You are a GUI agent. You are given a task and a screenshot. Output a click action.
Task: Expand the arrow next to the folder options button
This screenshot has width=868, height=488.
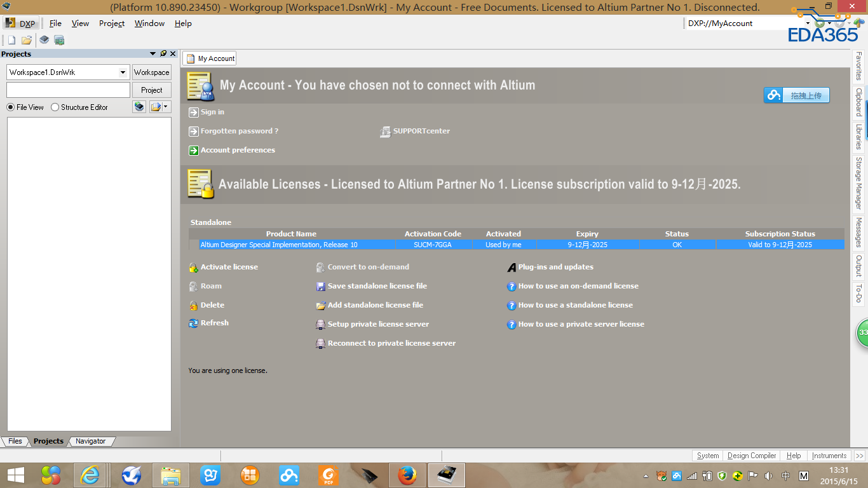pyautogui.click(x=166, y=107)
